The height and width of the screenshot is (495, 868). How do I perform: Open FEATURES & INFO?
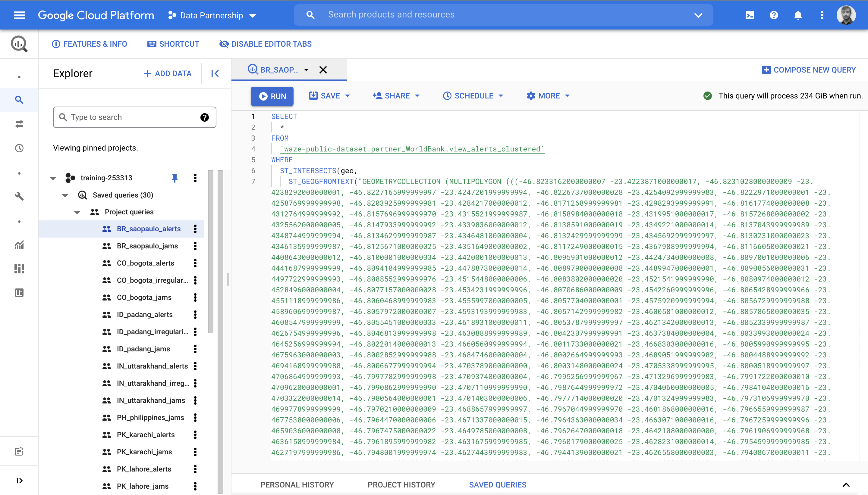tap(89, 44)
